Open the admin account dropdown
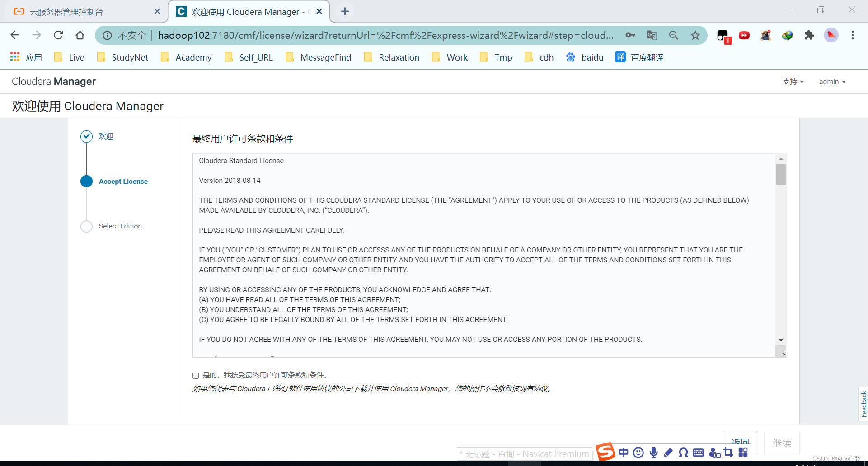868x466 pixels. coord(832,81)
